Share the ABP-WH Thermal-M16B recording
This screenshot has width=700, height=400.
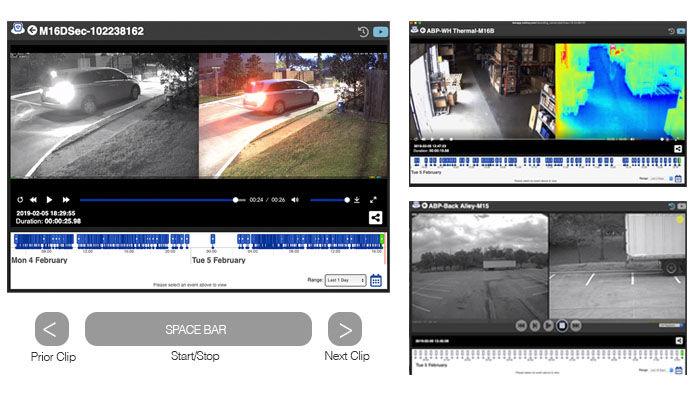click(x=678, y=148)
